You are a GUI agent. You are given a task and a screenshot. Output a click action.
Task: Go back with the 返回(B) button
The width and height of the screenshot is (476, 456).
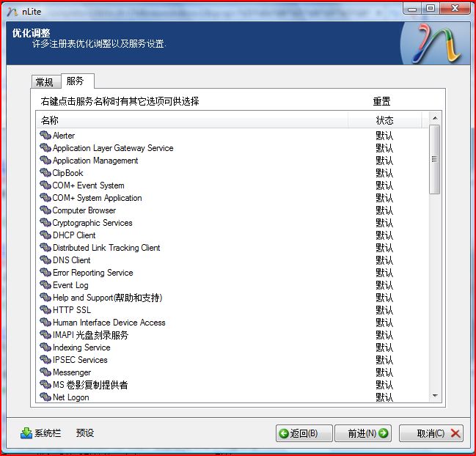click(x=304, y=433)
